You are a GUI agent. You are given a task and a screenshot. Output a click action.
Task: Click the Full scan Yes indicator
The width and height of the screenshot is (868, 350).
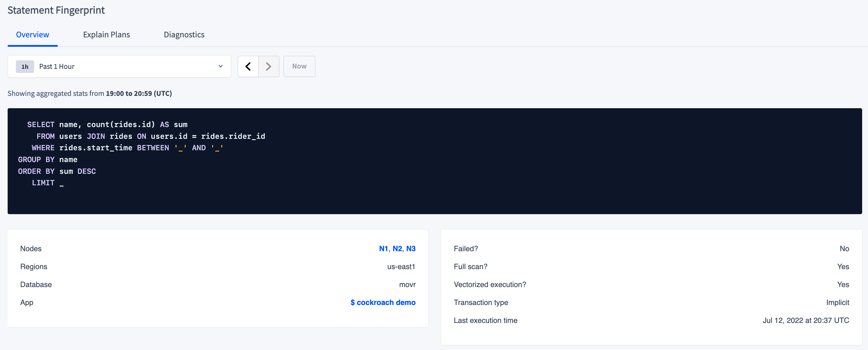click(844, 266)
